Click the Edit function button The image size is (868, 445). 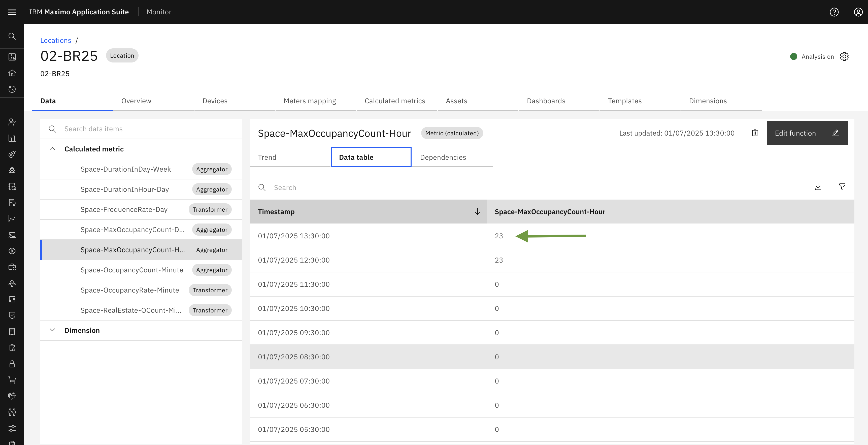807,133
